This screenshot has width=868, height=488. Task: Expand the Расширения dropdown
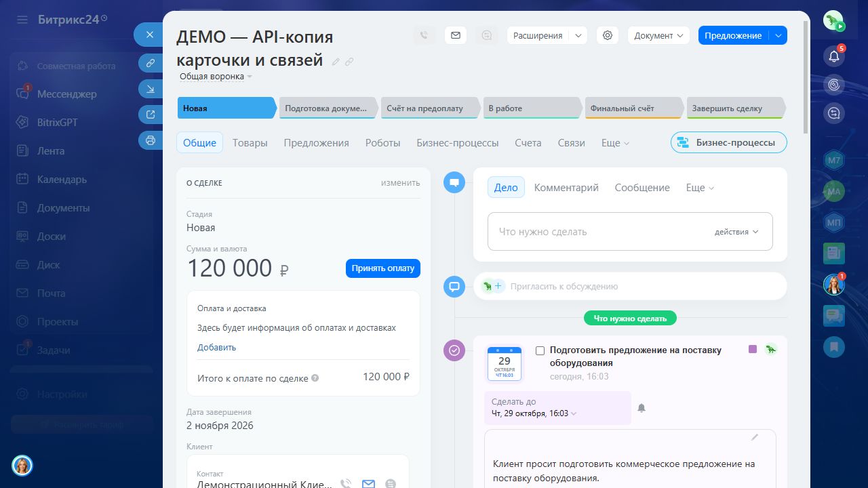[578, 35]
